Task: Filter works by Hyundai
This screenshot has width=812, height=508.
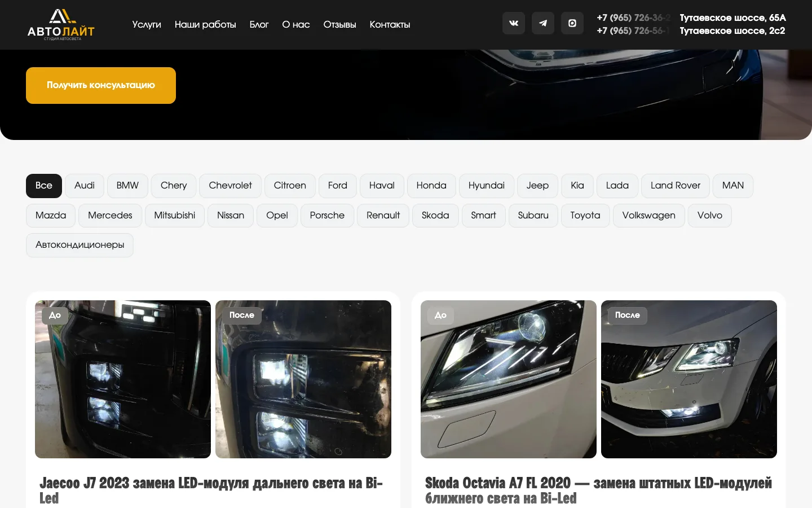Action: 487,186
